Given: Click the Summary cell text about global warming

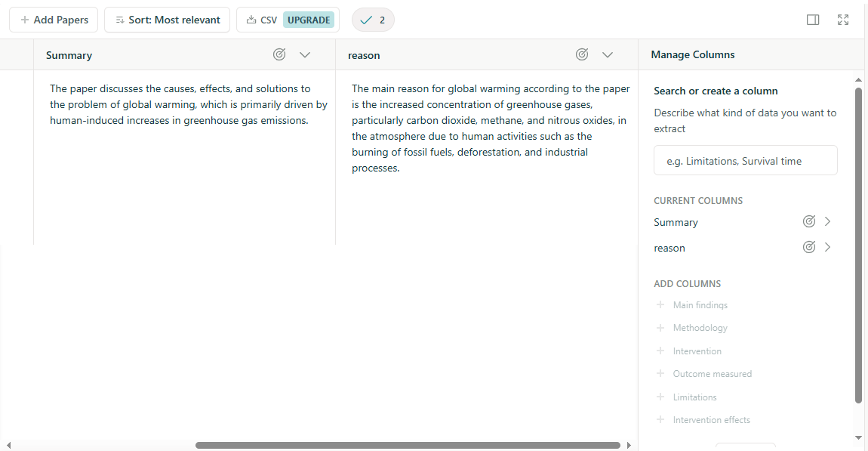Looking at the screenshot, I should [x=188, y=104].
